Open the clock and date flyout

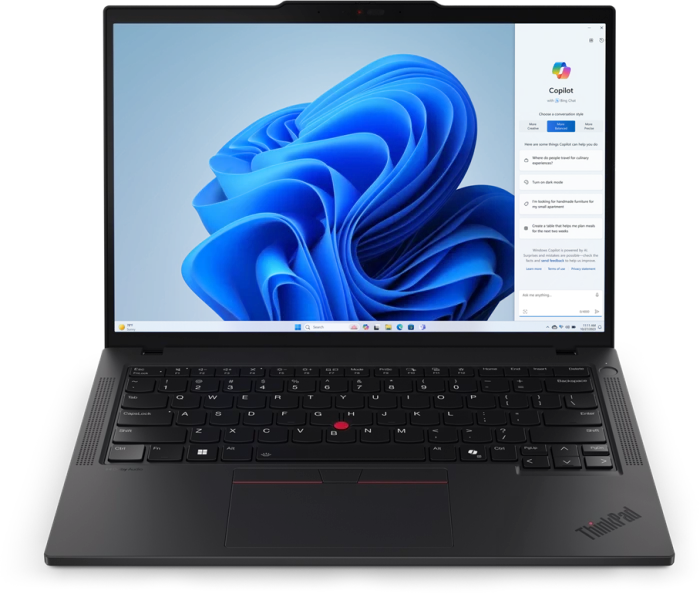[x=588, y=327]
